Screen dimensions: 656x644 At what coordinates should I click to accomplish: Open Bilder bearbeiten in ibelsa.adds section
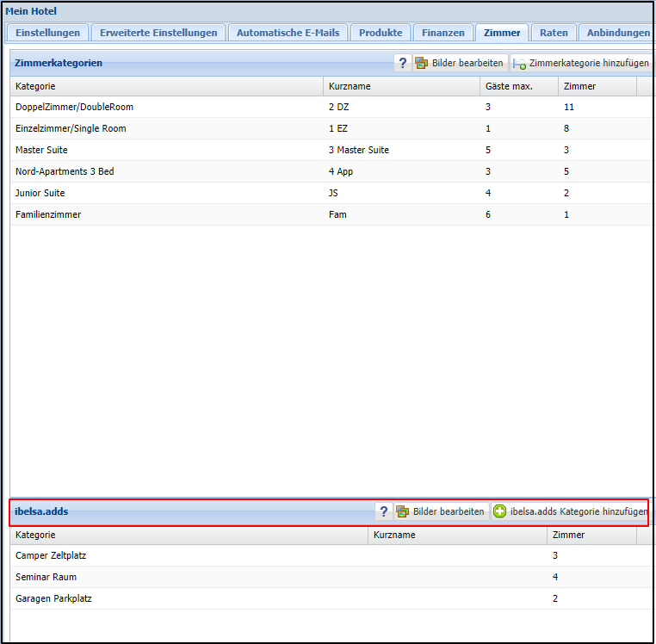pos(441,511)
